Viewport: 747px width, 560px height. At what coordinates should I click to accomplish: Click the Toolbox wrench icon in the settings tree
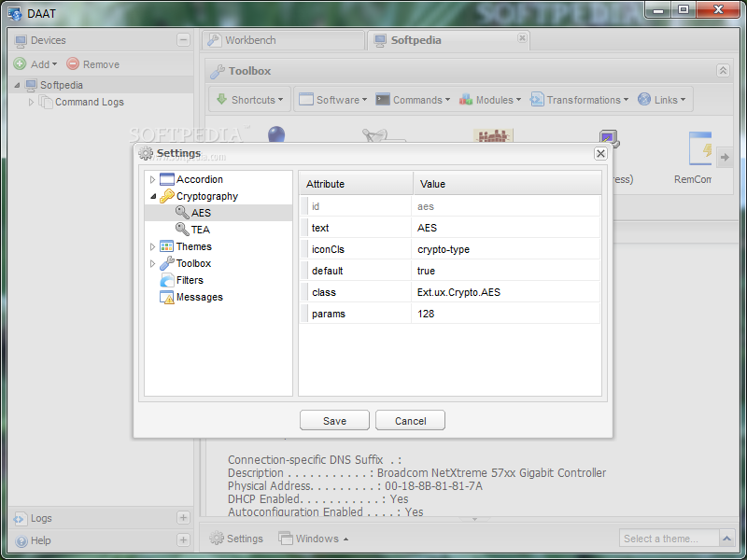click(x=167, y=263)
